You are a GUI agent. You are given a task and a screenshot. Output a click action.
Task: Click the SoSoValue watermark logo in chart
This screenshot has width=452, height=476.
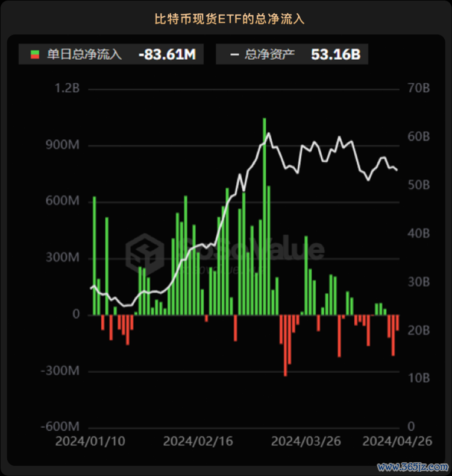(145, 251)
